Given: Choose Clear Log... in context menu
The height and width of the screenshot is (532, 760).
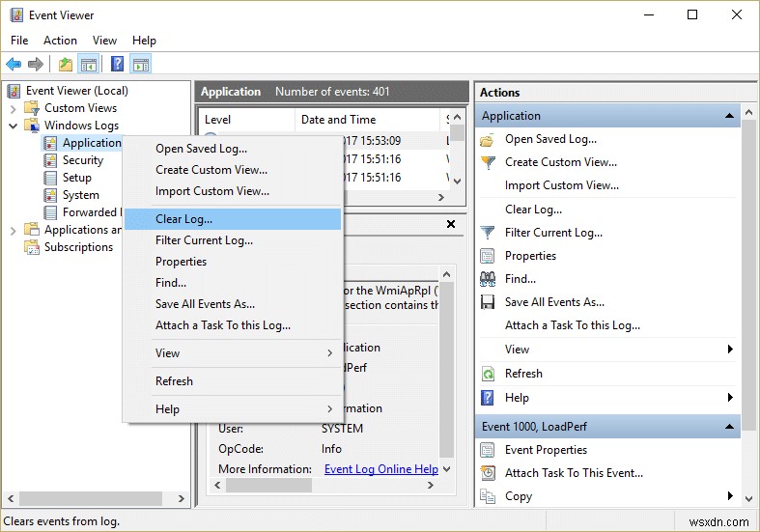Looking at the screenshot, I should pos(233,219).
